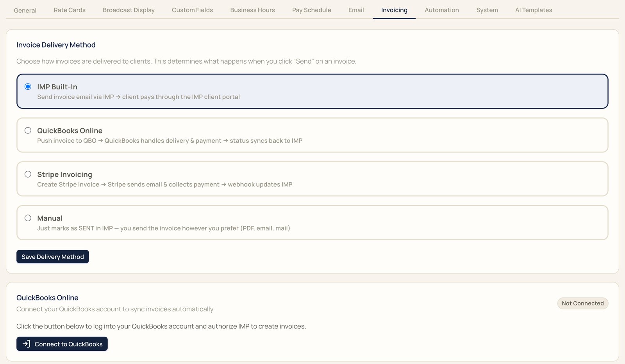Image resolution: width=625 pixels, height=364 pixels.
Task: Click the Connect to QuickBooks button label
Action: coord(68,344)
